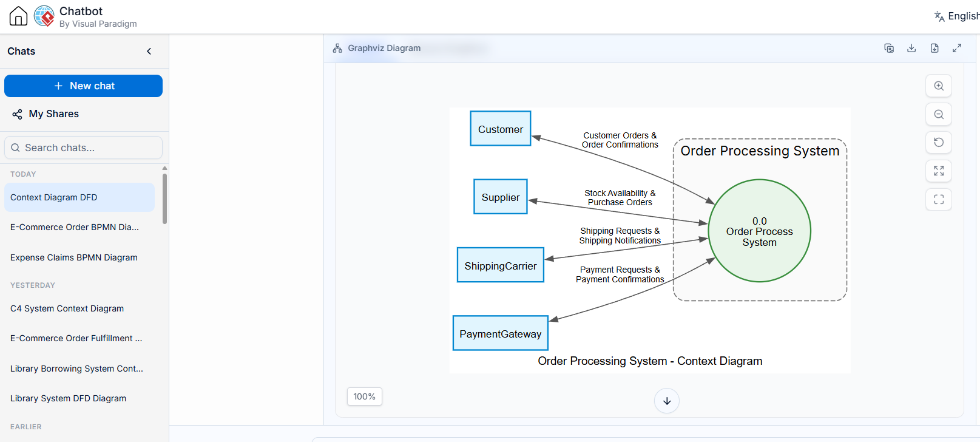This screenshot has height=442, width=980.
Task: Zoom in on the diagram
Action: click(939, 86)
